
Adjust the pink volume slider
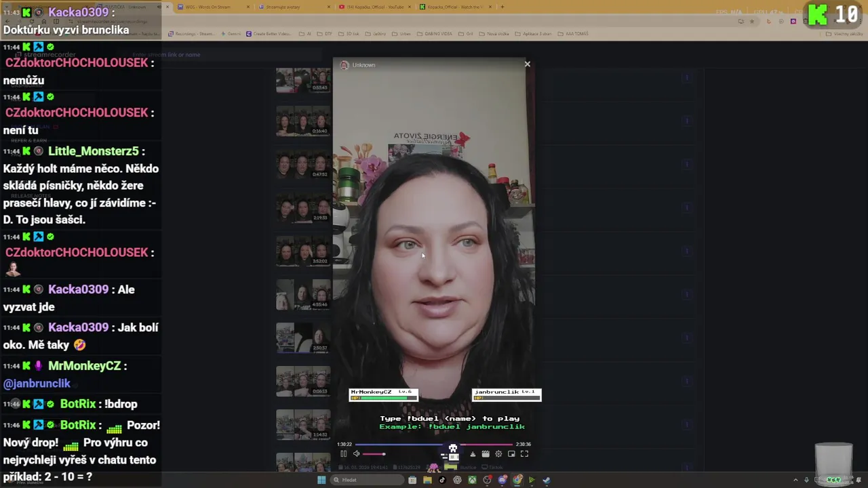(x=374, y=454)
